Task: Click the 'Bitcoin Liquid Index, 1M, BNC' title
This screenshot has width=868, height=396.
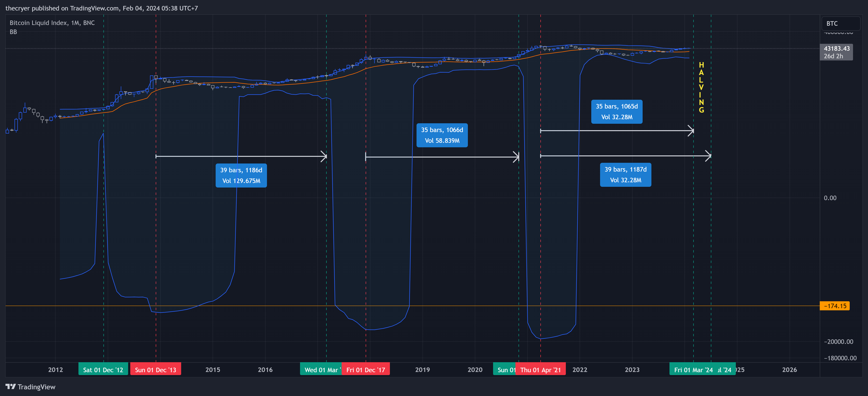Action: [52, 23]
